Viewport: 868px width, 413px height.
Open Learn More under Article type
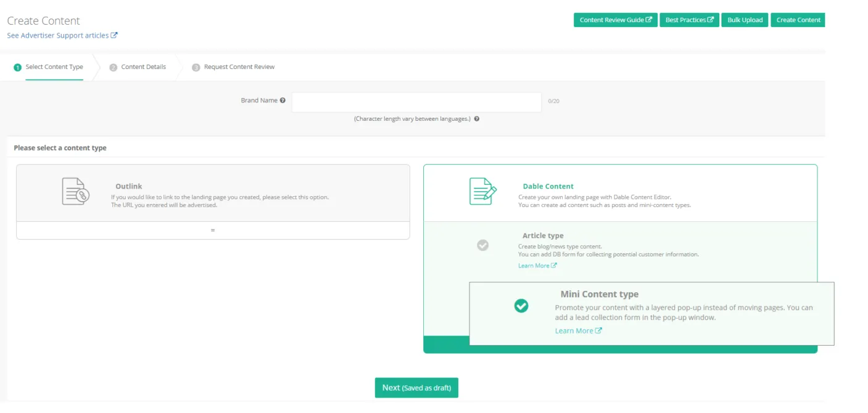coord(537,266)
